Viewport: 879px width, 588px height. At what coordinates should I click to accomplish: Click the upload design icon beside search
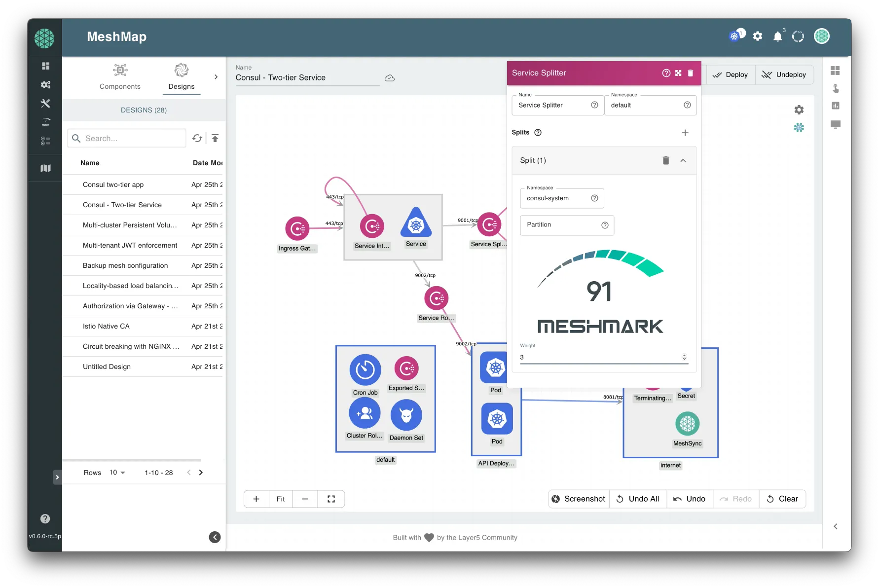(215, 139)
